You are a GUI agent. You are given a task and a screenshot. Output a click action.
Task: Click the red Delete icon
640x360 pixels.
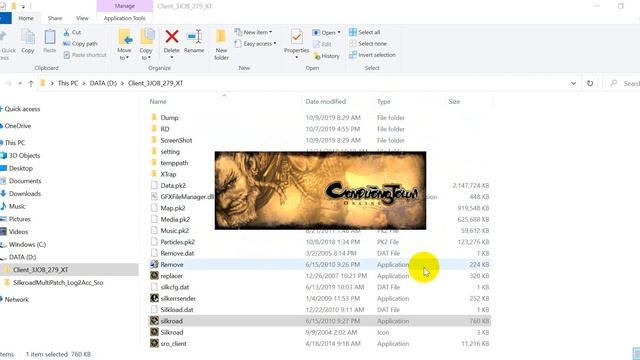click(x=172, y=36)
